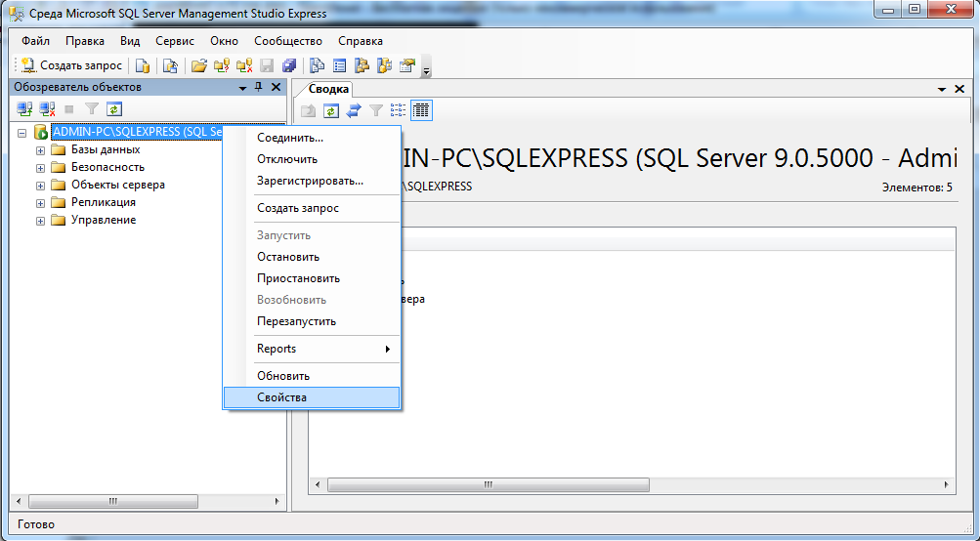Select the Объекты сервера tree item
The image size is (980, 541).
tap(118, 185)
